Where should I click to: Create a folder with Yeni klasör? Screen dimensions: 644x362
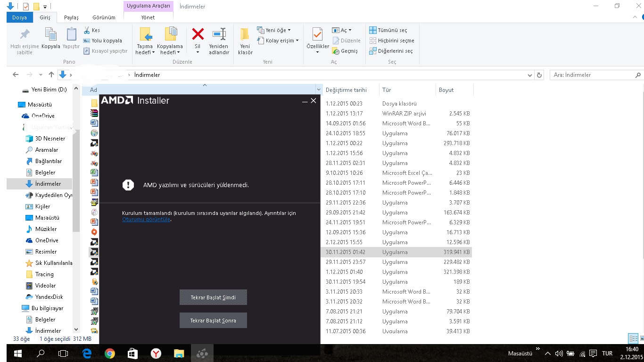pyautogui.click(x=245, y=41)
